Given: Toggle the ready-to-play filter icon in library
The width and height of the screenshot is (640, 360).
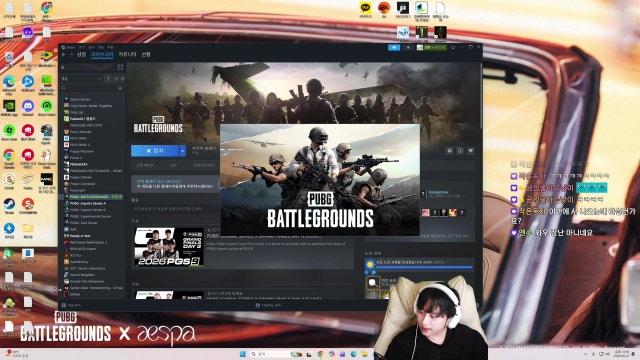Looking at the screenshot, I should [x=122, y=78].
